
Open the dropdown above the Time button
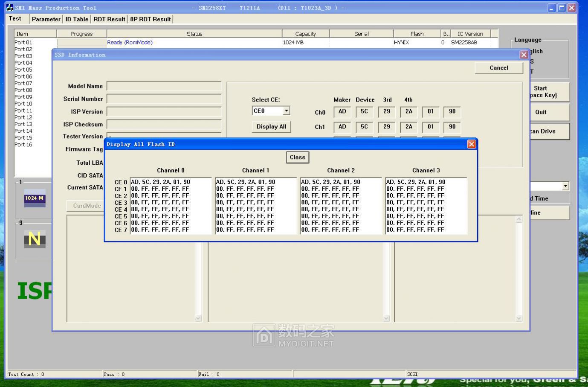point(565,186)
